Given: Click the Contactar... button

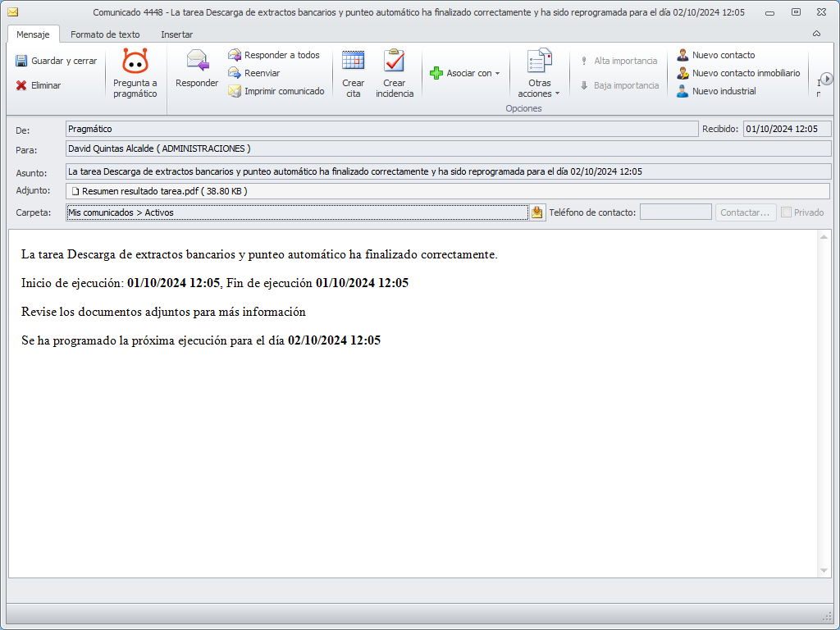Looking at the screenshot, I should pos(746,212).
